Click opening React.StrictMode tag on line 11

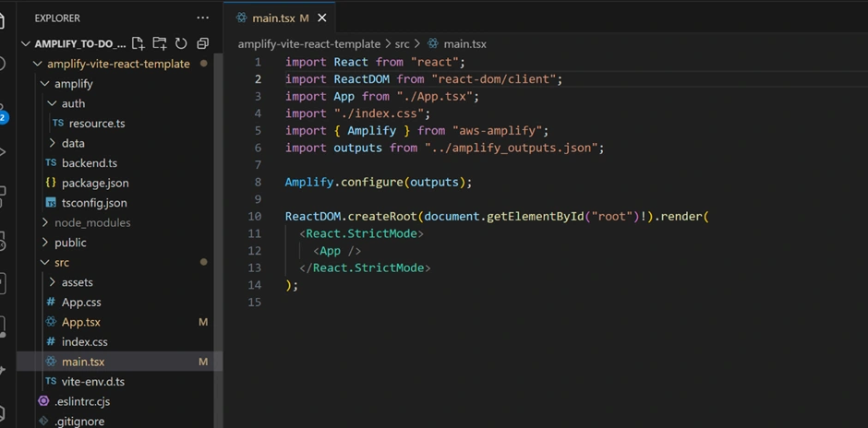tap(361, 233)
